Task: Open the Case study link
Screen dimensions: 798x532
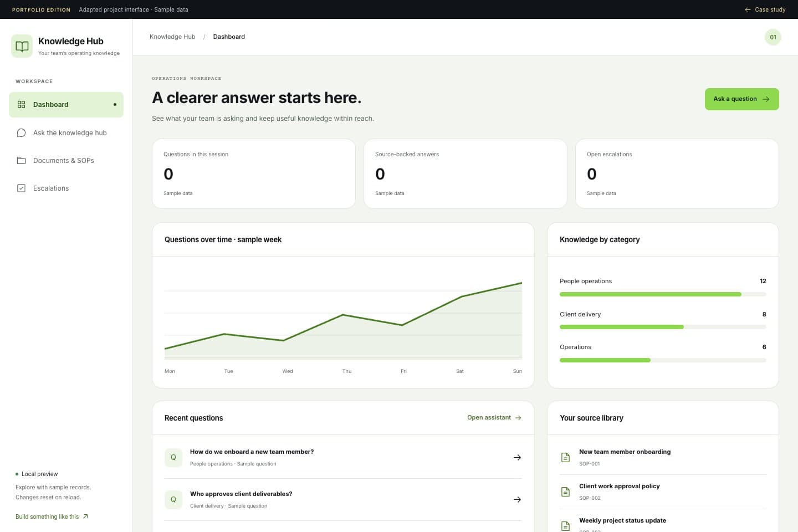Action: tap(765, 9)
